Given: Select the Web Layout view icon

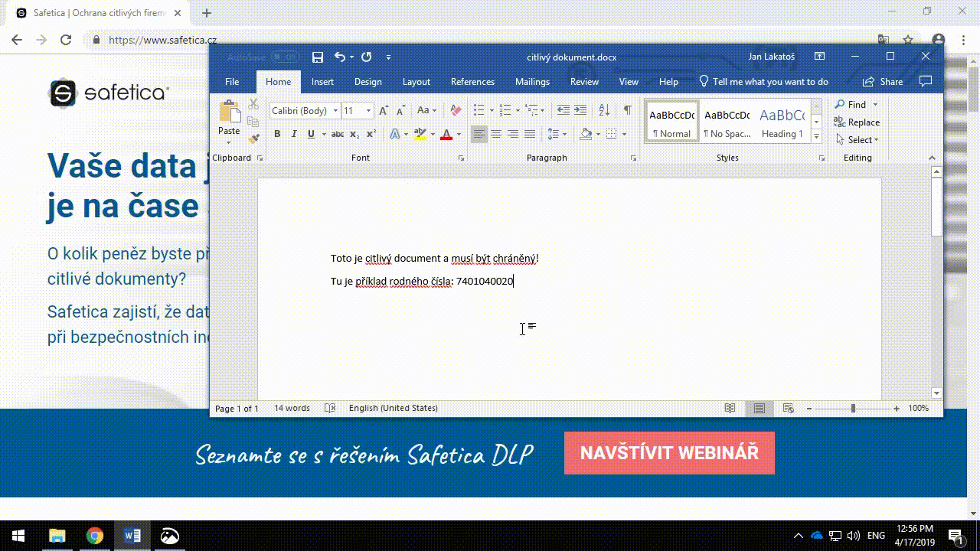Looking at the screenshot, I should tap(788, 409).
